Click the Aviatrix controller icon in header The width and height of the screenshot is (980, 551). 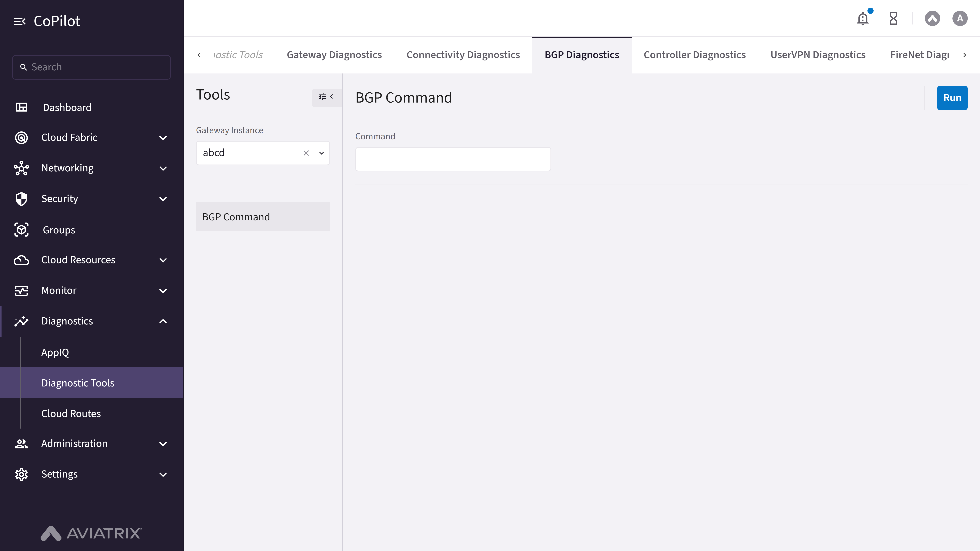point(933,18)
